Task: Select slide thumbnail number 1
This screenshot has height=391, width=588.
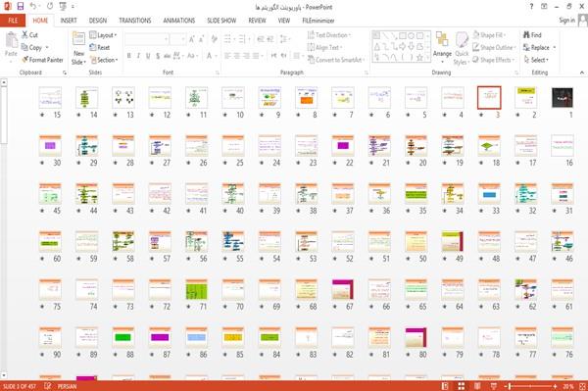Action: coord(563,97)
